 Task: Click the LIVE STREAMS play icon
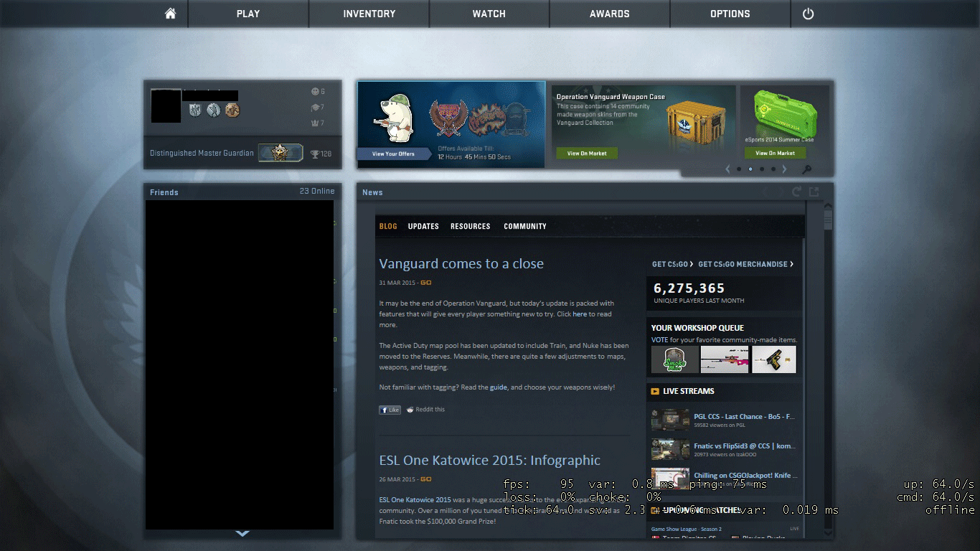(655, 391)
